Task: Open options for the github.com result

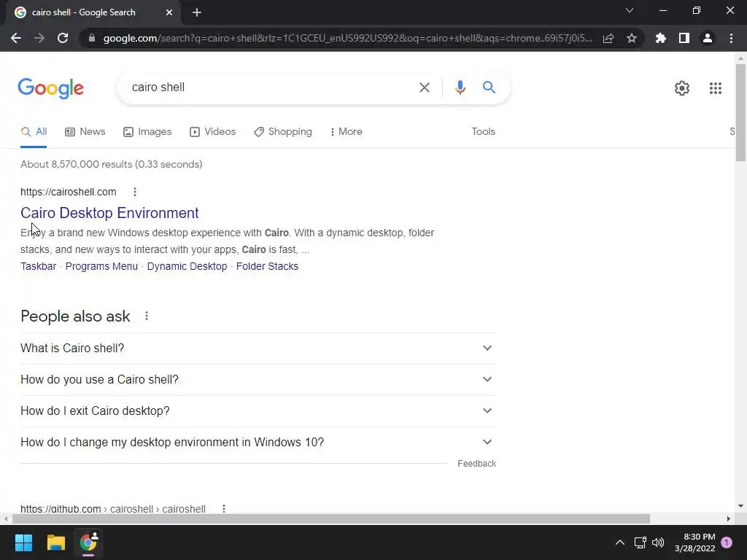Action: point(223,508)
